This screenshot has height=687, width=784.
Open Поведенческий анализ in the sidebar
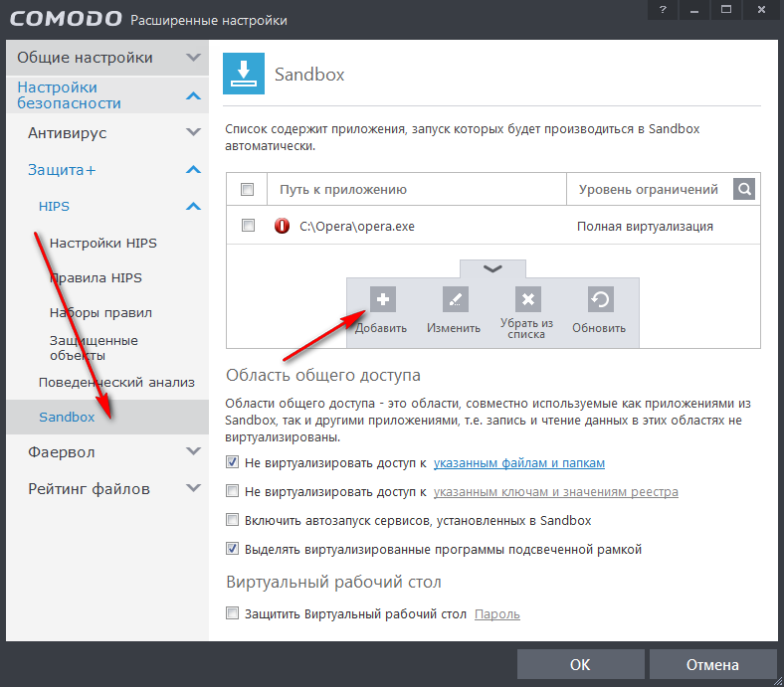click(116, 382)
